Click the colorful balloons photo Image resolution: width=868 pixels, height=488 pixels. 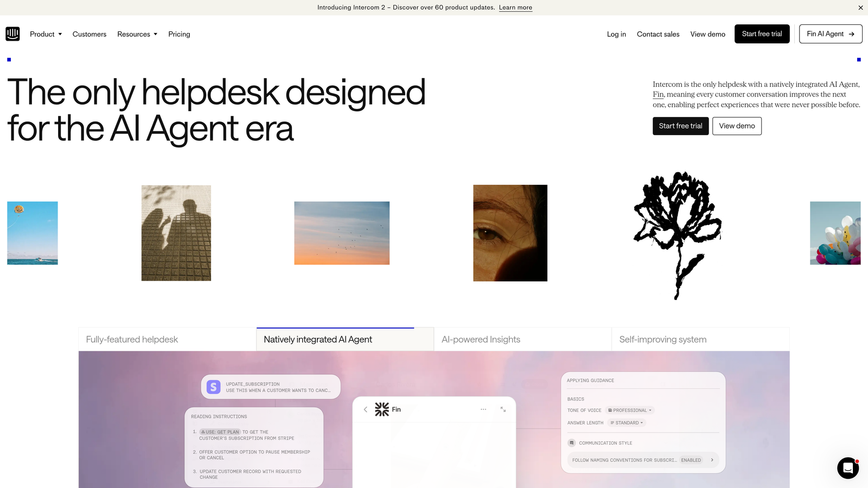(x=835, y=233)
